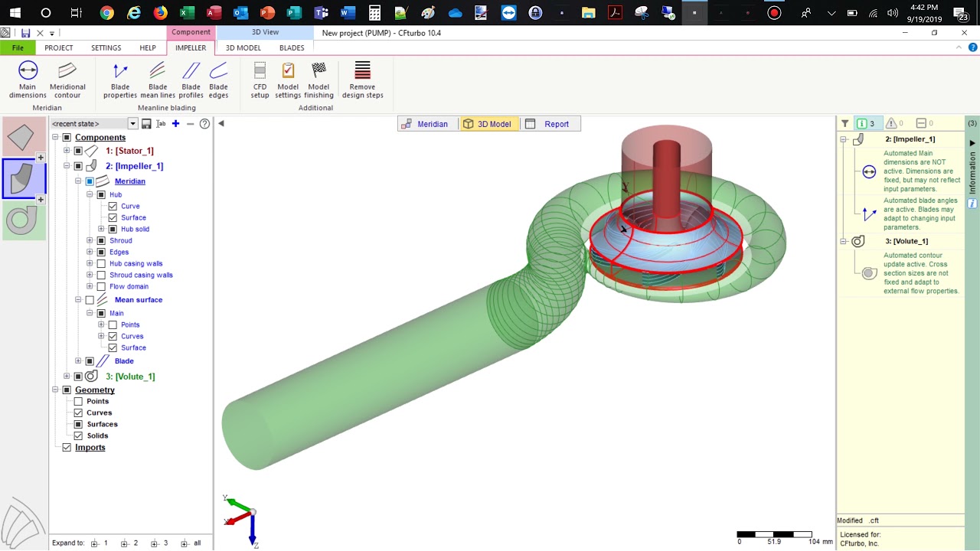Collapse the Information sidebar arrow
980x551 pixels.
coord(972,143)
